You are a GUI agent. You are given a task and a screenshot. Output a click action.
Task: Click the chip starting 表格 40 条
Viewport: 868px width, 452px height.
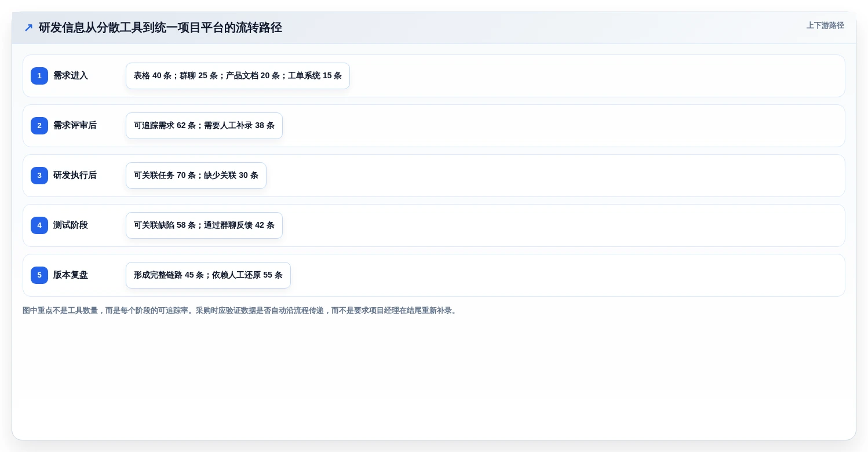coord(238,76)
